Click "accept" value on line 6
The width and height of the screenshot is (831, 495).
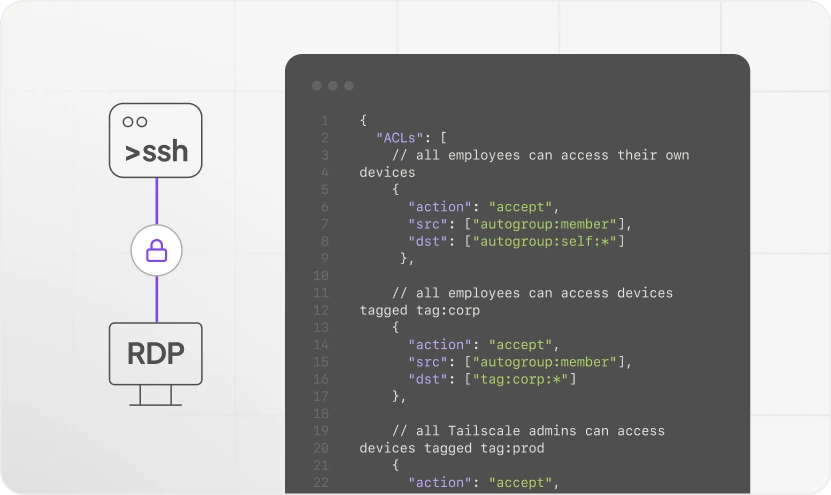[520, 207]
